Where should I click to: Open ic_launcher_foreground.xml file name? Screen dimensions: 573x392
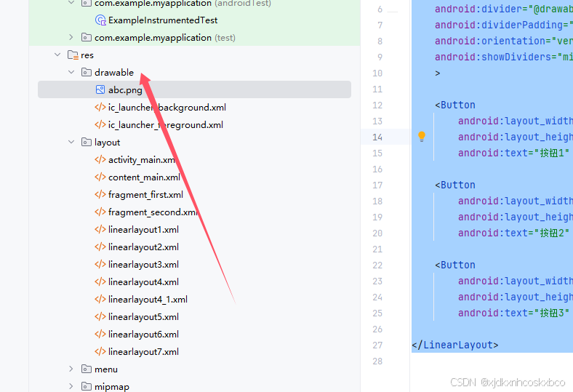click(166, 125)
